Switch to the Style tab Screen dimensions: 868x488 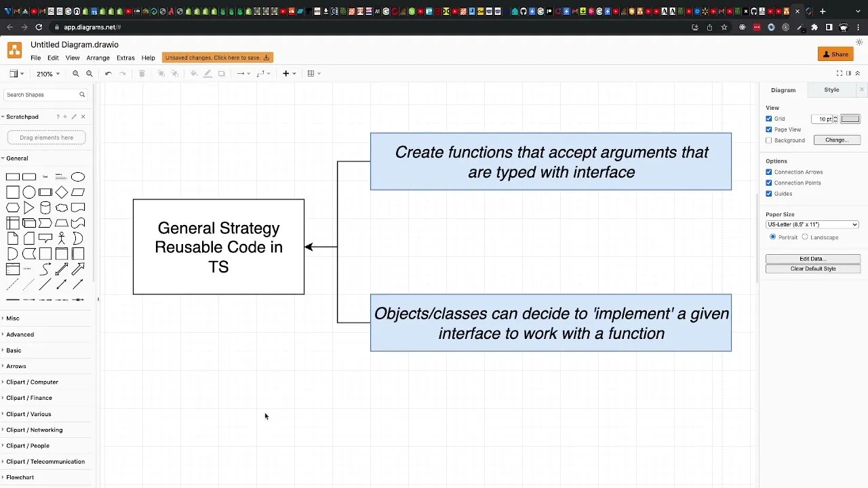pos(831,90)
